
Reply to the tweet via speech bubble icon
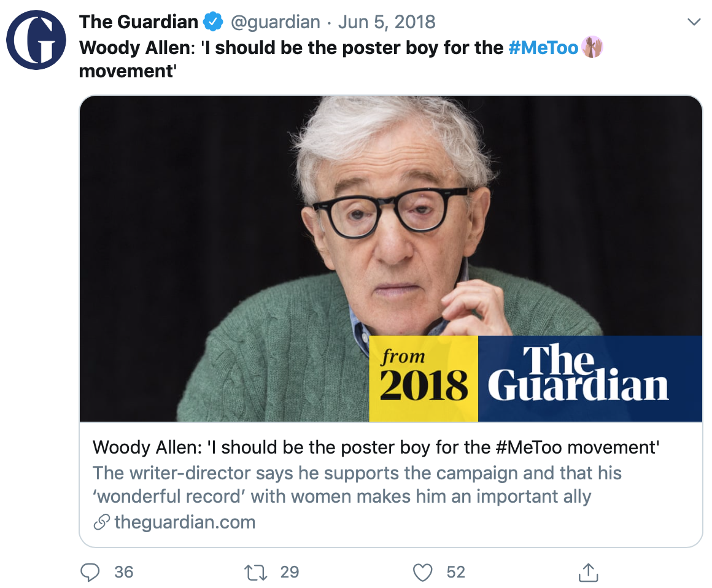pyautogui.click(x=90, y=572)
